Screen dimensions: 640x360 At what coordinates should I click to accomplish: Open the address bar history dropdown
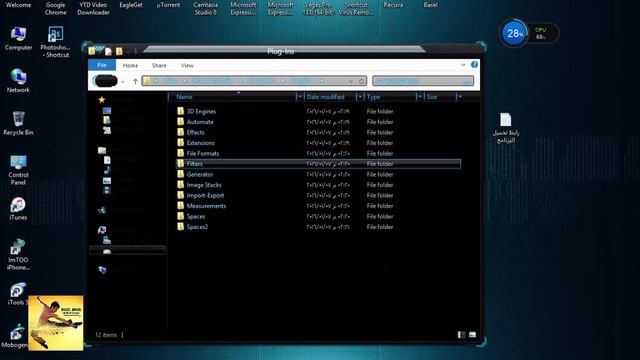pos(351,81)
